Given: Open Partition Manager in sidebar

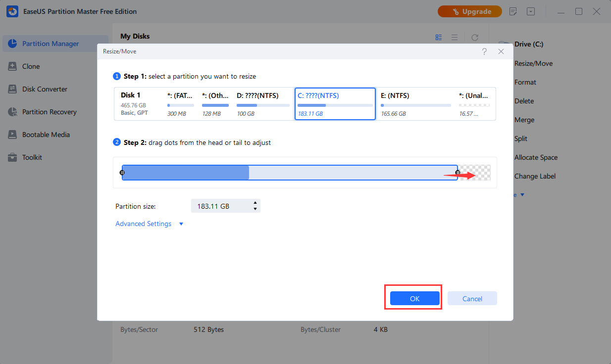Looking at the screenshot, I should [55, 44].
